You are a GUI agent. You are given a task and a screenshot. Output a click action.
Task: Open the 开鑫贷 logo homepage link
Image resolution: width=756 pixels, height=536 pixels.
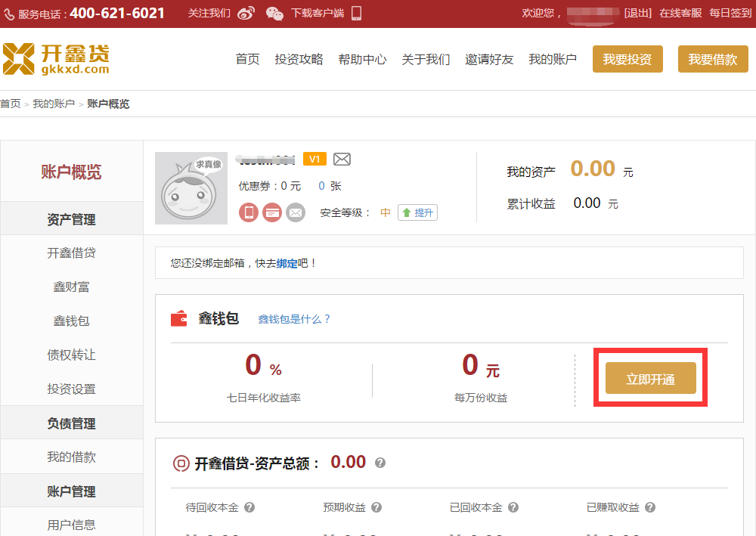[x=56, y=59]
